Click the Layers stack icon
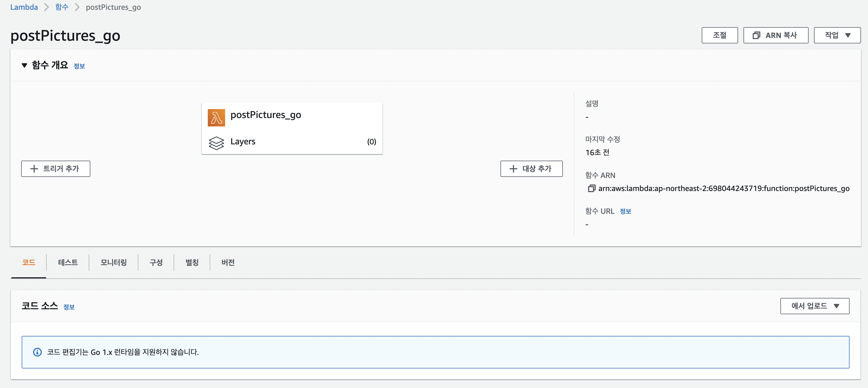Viewport: 868px width, 388px height. click(216, 143)
